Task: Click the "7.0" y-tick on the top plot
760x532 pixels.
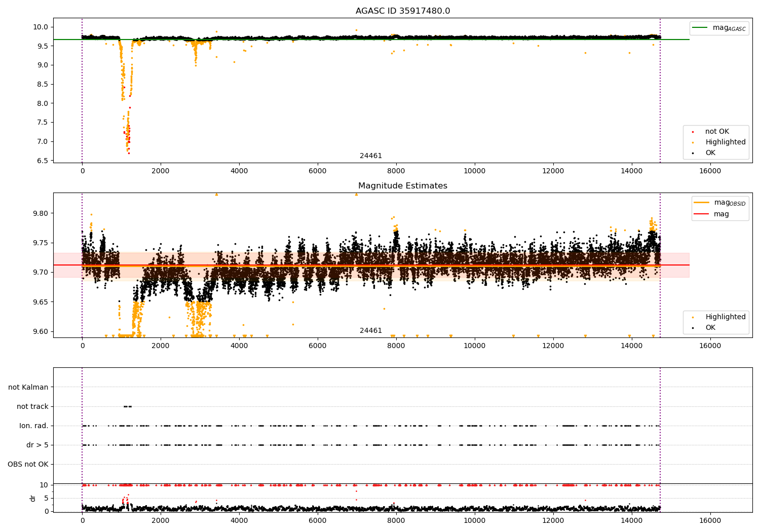Action: tap(43, 142)
